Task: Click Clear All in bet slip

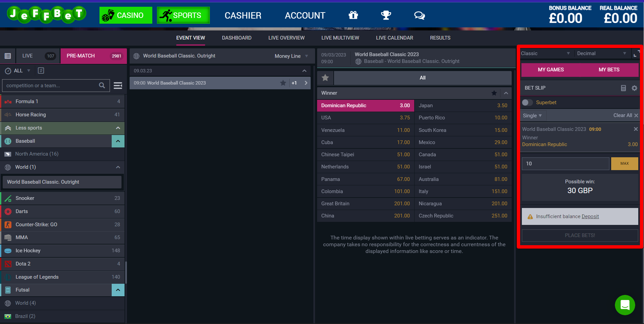Action: pos(625,115)
